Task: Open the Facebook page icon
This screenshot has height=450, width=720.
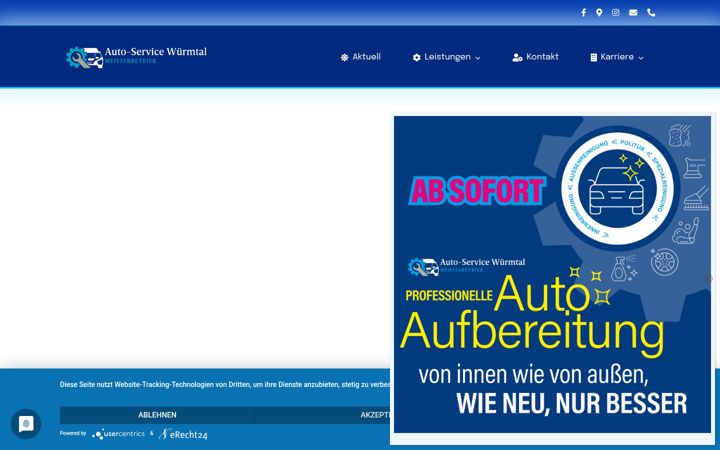Action: click(x=583, y=12)
